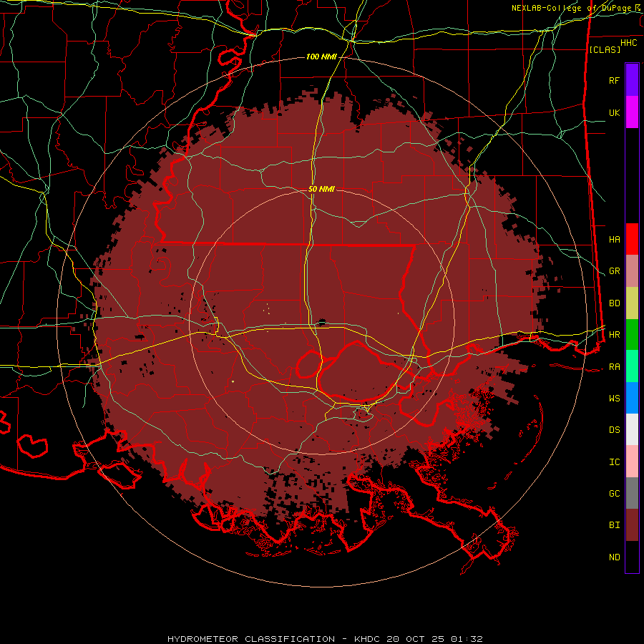
Task: Click the 100 NMI range ring label
Action: (x=321, y=57)
